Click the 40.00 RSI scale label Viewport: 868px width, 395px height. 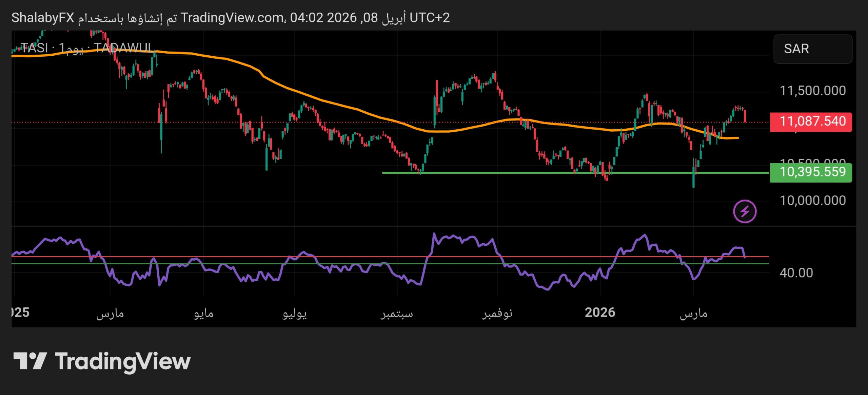pyautogui.click(x=796, y=273)
